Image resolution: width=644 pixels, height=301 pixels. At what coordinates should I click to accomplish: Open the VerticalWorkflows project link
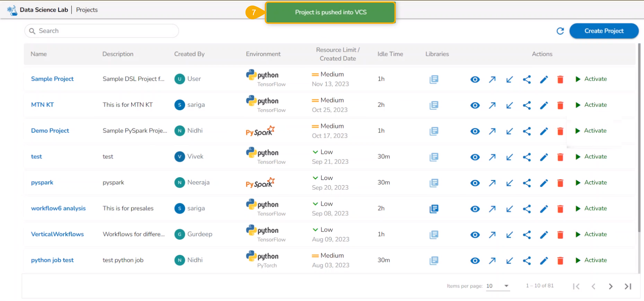57,234
